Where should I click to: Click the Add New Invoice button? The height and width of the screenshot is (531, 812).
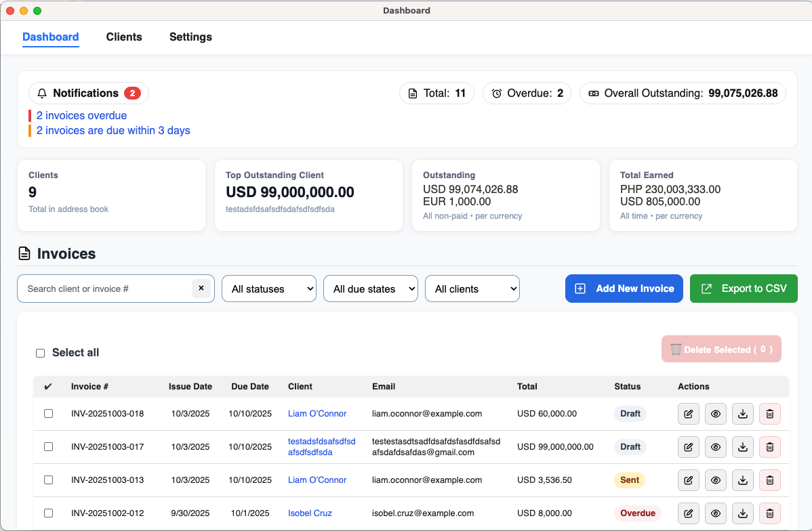[x=624, y=289]
